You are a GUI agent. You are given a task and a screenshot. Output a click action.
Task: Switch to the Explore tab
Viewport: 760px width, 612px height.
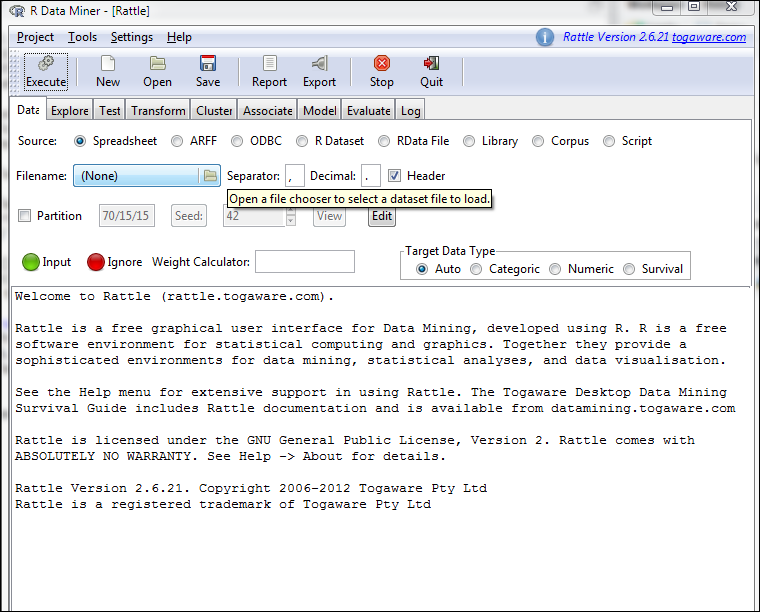coord(70,110)
